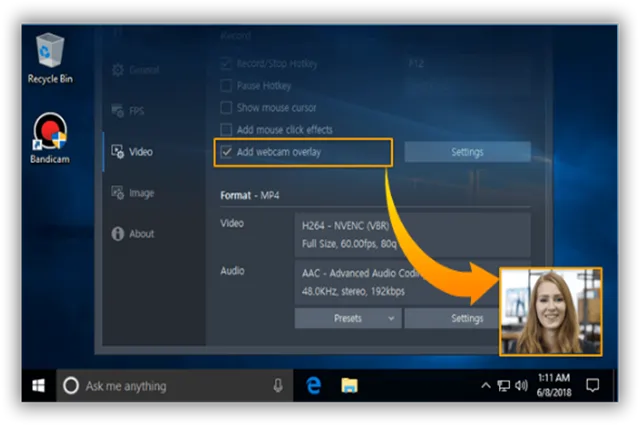Image resolution: width=640 pixels, height=426 pixels.
Task: Click the 48.0KHz, stereo, 192kbps text
Action: (x=353, y=291)
